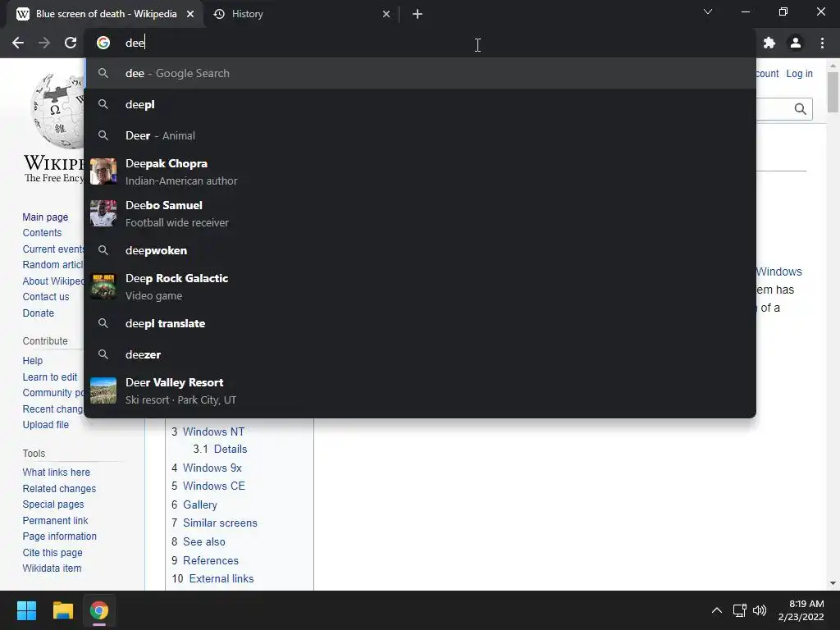The width and height of the screenshot is (840, 630).
Task: Open the Learn to edit link
Action: pos(50,377)
